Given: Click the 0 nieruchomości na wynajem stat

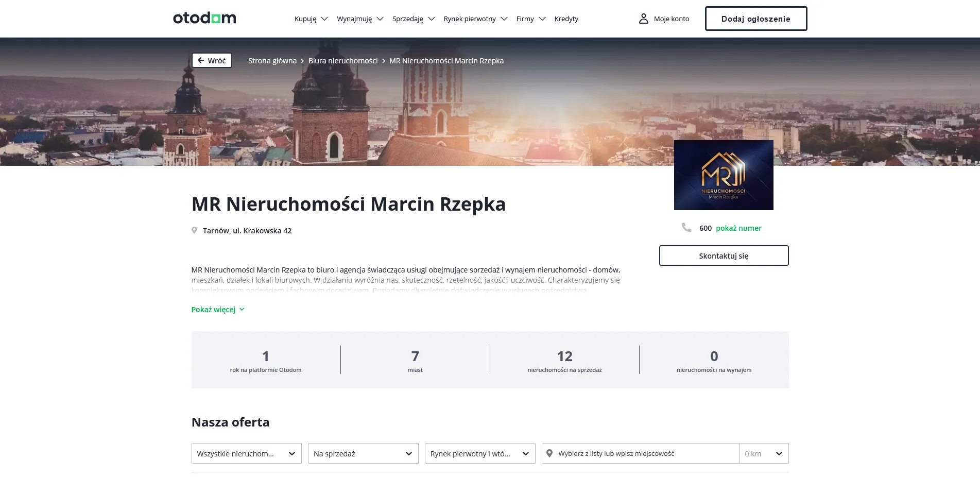Looking at the screenshot, I should click(x=714, y=360).
